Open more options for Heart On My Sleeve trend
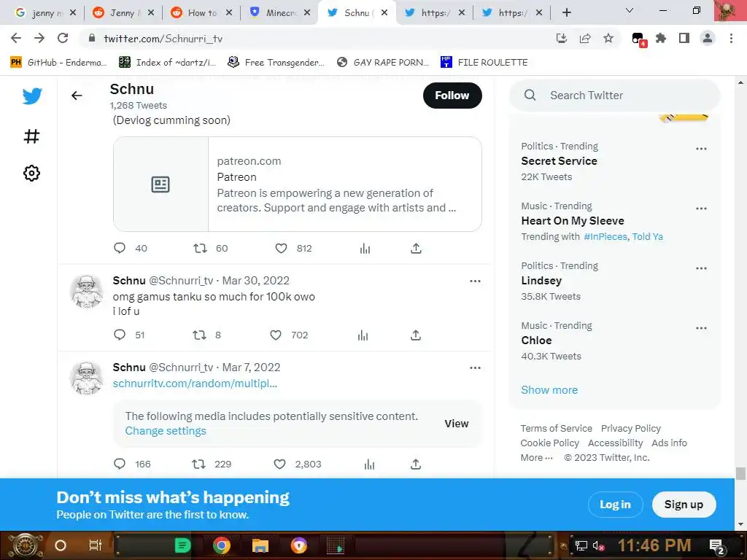 pos(701,209)
